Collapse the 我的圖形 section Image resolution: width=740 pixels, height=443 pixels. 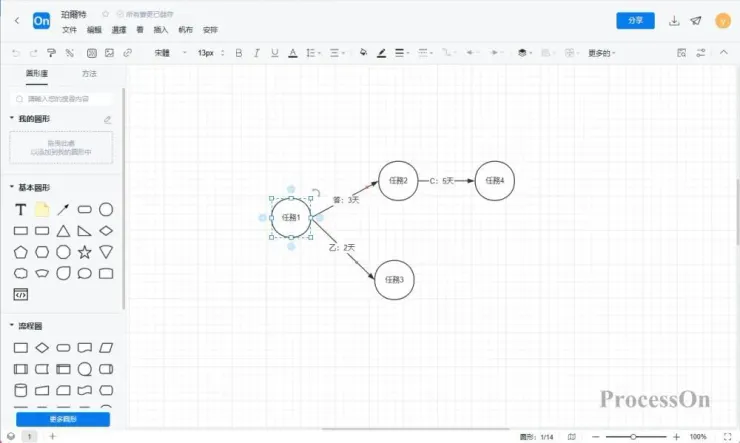pos(12,118)
